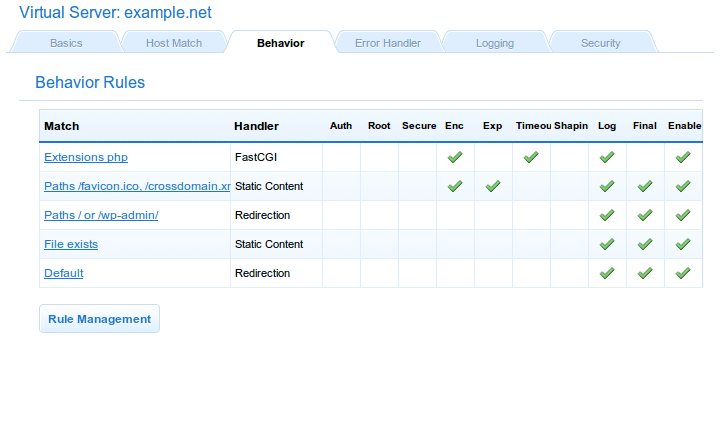
Task: Click Final checkmark in File exists row
Action: coord(645,244)
